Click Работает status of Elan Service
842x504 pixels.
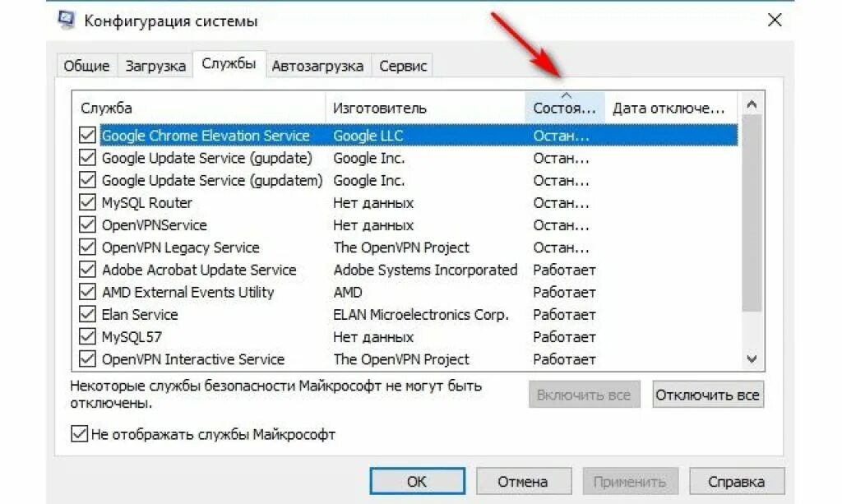coord(564,315)
